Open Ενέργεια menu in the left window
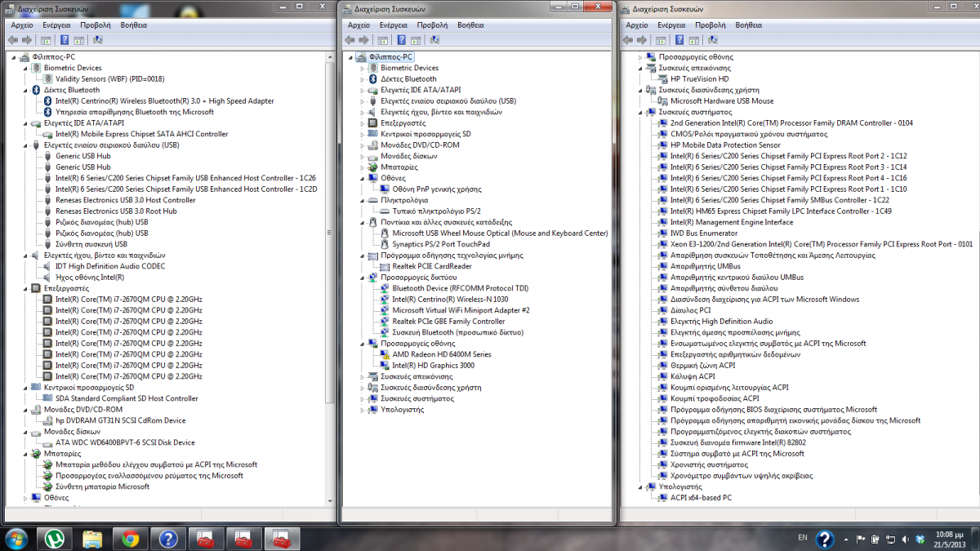980x551 pixels. (57, 25)
